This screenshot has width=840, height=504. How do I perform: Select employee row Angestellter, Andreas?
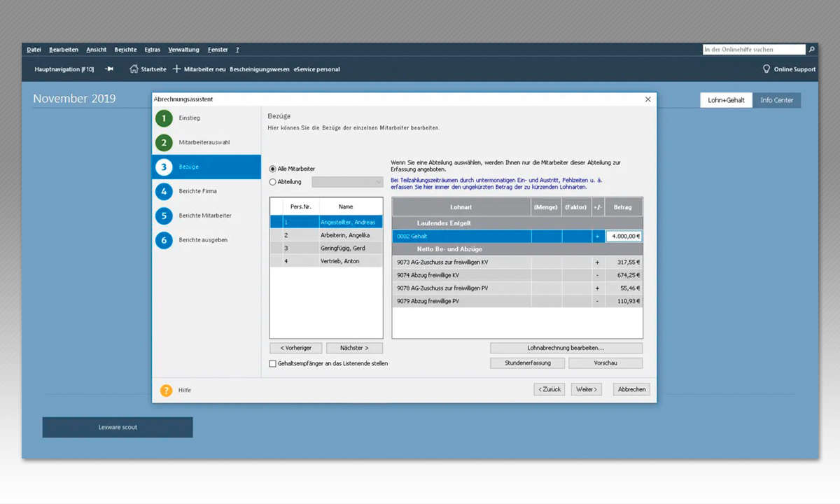[x=326, y=222]
